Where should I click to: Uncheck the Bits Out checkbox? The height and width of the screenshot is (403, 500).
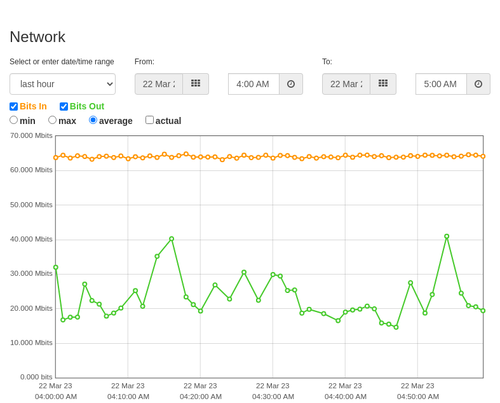pos(64,106)
